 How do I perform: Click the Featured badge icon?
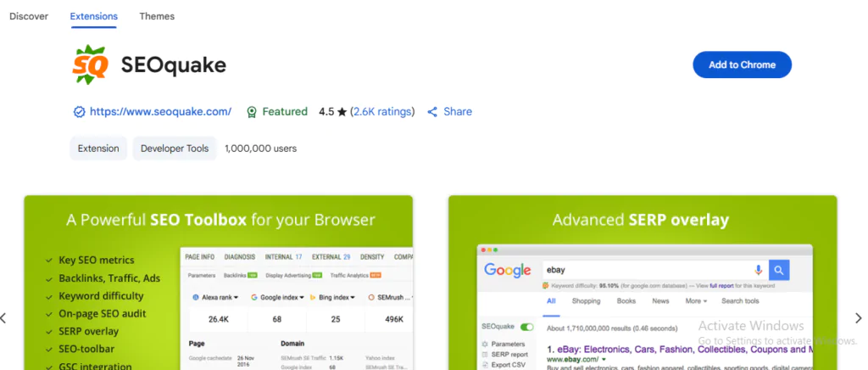[x=252, y=112]
